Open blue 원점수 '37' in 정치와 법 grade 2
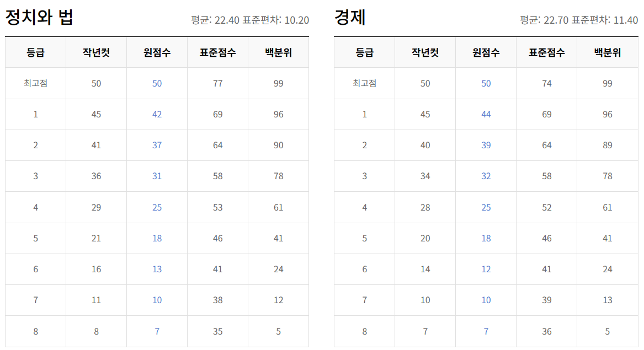Screen dimensions: 644x350 pos(157,146)
